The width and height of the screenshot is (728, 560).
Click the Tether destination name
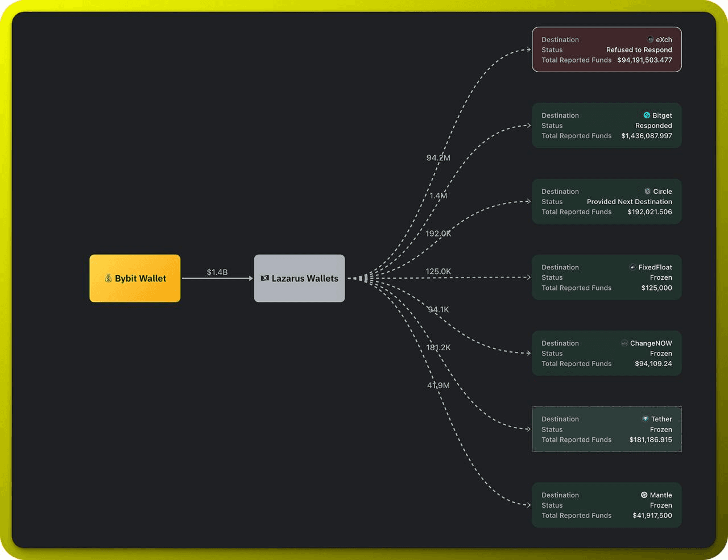tap(661, 419)
